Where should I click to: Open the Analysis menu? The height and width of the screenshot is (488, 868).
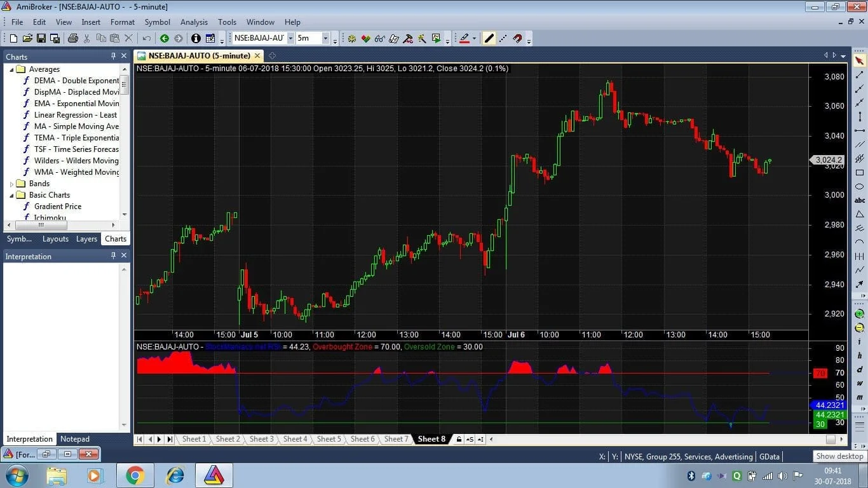click(x=194, y=22)
